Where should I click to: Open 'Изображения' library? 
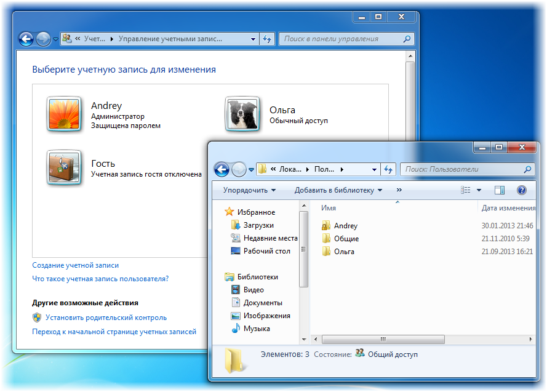tap(267, 316)
